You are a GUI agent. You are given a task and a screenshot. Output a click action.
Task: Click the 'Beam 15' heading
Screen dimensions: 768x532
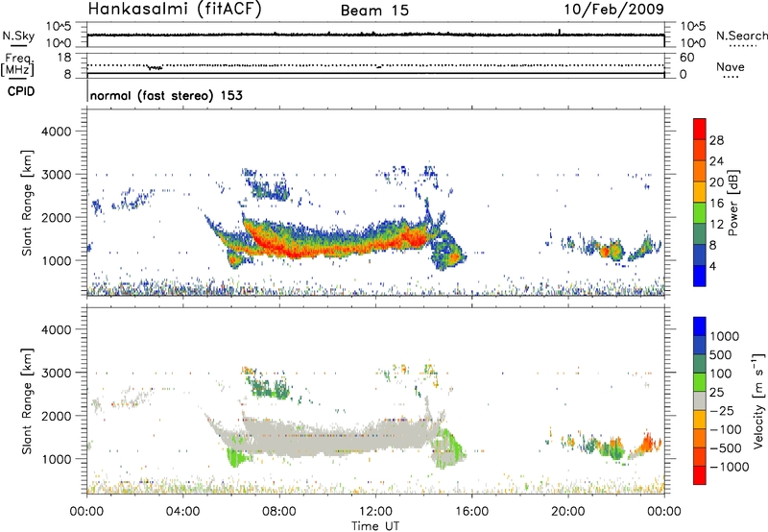pyautogui.click(x=374, y=11)
